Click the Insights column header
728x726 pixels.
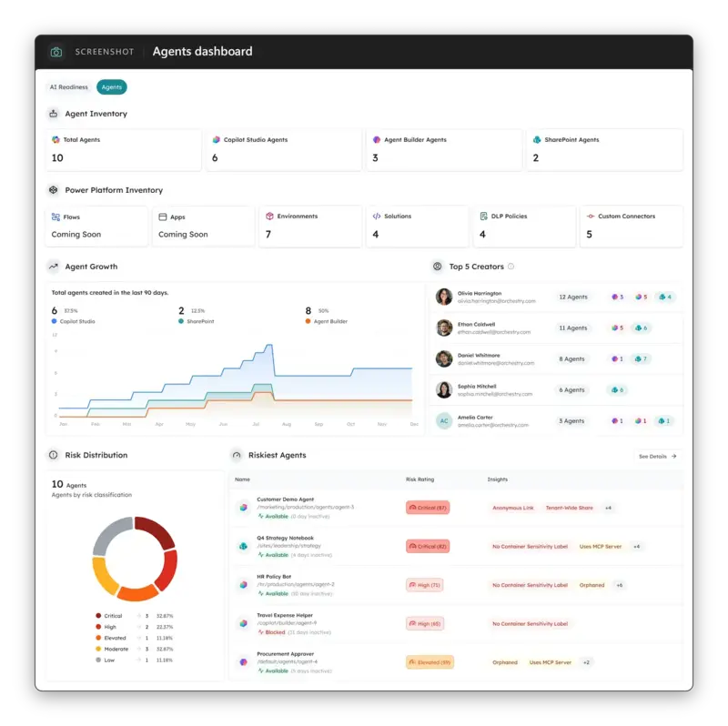[497, 479]
